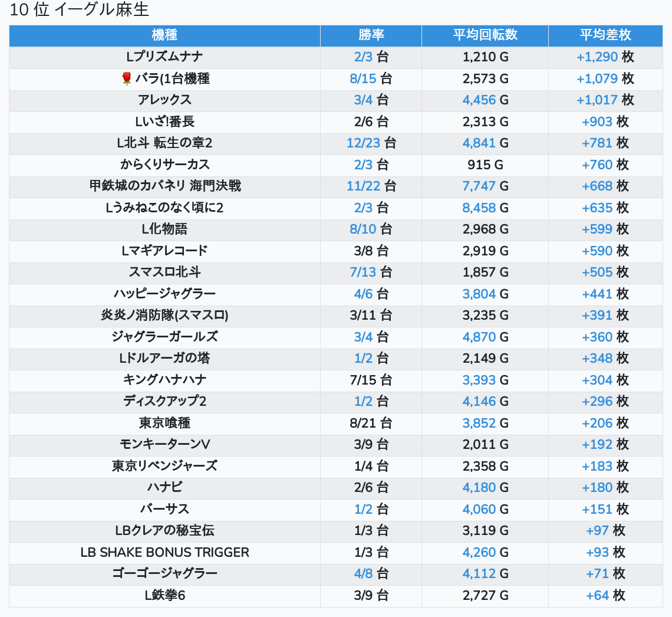Click the +64 difference for L鉄拳6
Image resolution: width=672 pixels, height=617 pixels.
click(x=597, y=595)
